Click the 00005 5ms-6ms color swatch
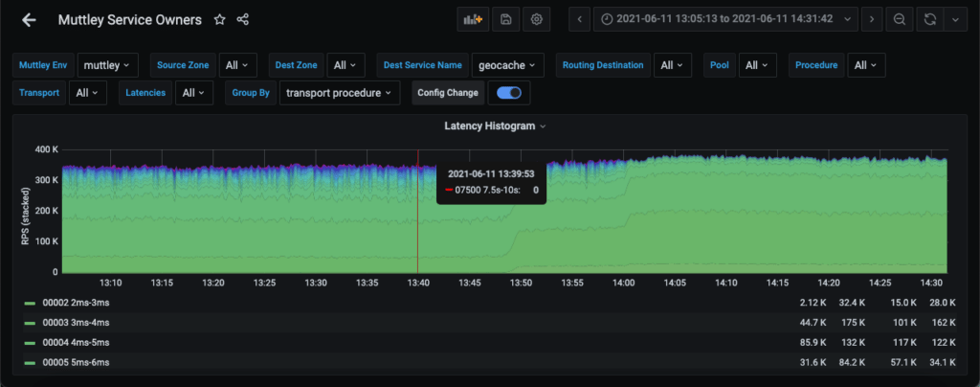 click(31, 361)
